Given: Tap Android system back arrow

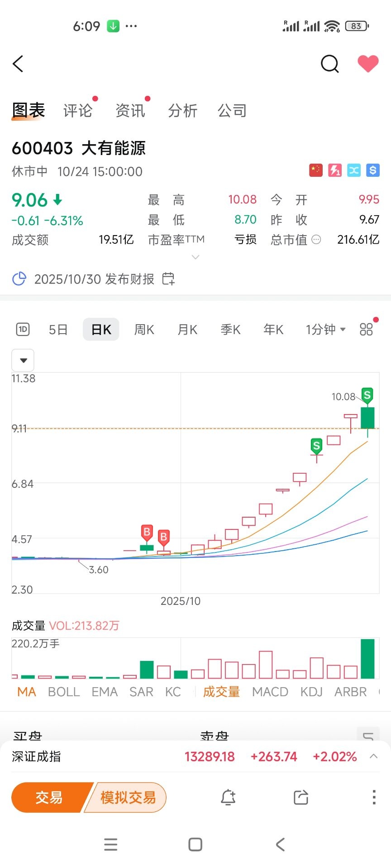Looking at the screenshot, I should (x=281, y=844).
